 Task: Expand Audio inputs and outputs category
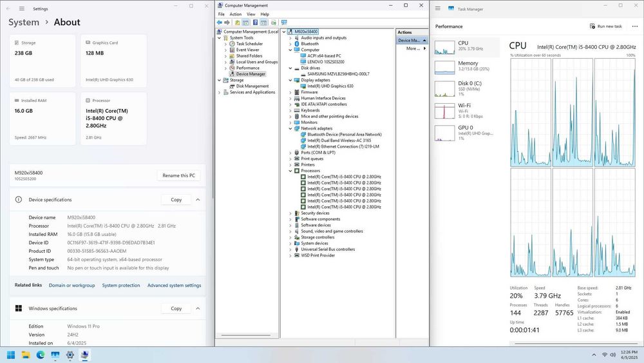click(x=290, y=38)
